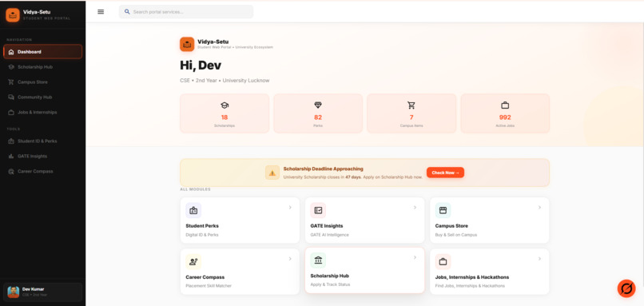Expand GATE Insights card chevron arrow
644x306 pixels.
point(415,208)
